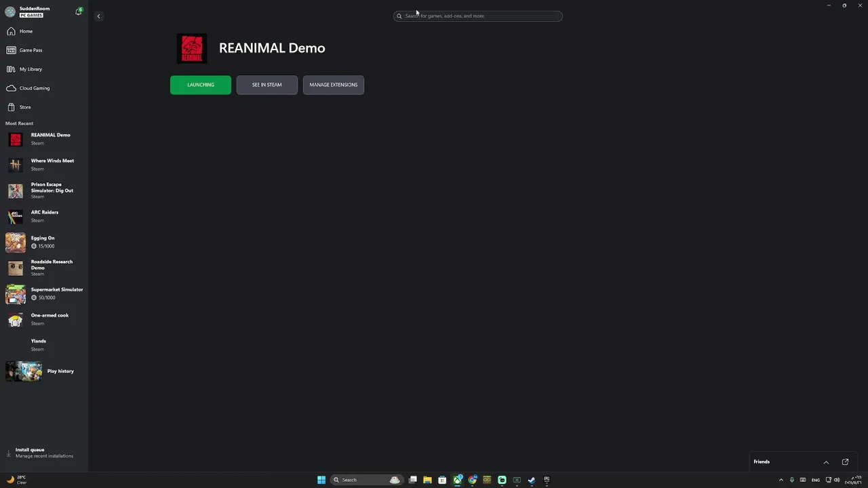Image resolution: width=868 pixels, height=488 pixels.
Task: Open File Explorer from the taskbar
Action: point(427,480)
